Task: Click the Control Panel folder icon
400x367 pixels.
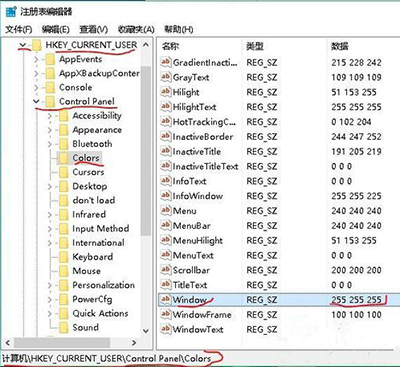Action: (50, 102)
